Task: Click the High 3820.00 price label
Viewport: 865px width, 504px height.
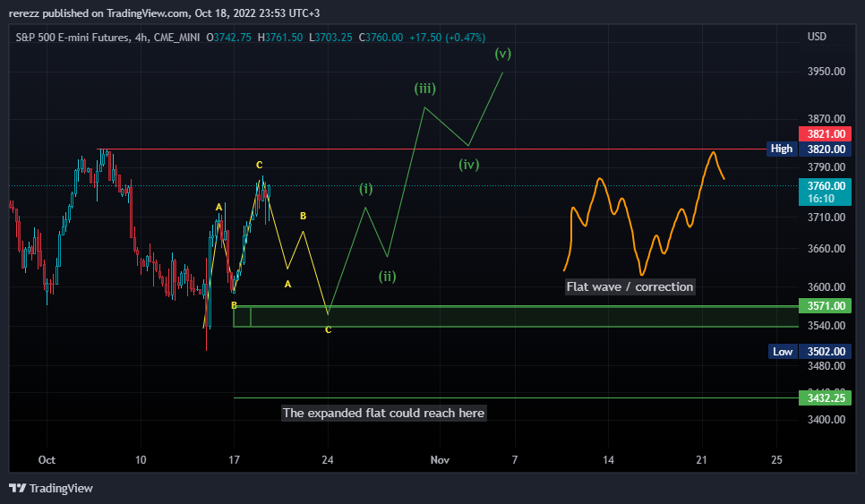Action: coord(809,149)
